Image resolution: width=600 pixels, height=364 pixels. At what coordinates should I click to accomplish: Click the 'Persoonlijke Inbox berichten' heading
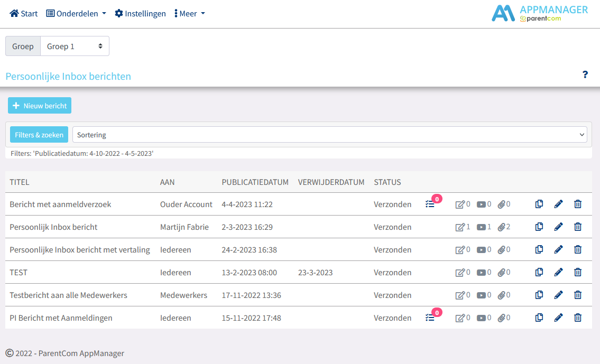68,76
